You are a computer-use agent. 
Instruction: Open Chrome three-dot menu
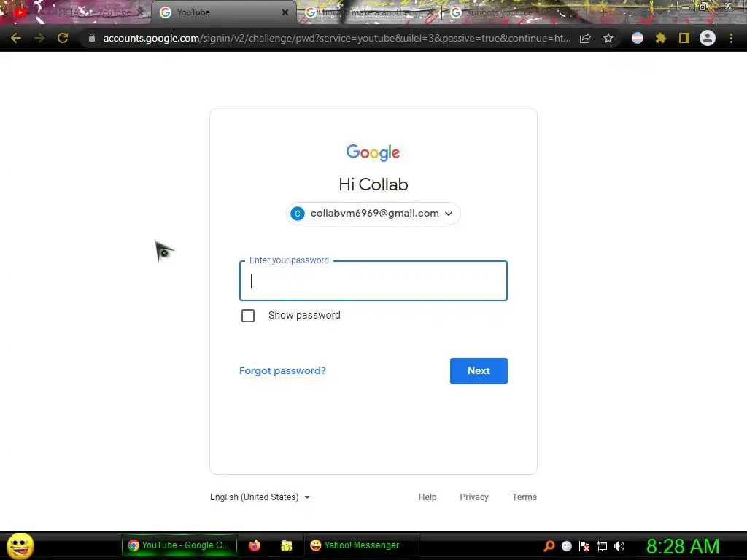click(x=731, y=38)
